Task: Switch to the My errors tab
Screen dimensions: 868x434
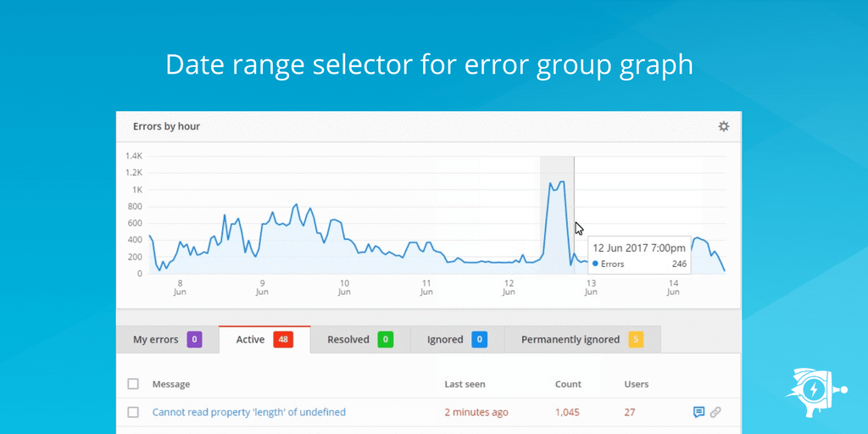Action: click(x=168, y=339)
